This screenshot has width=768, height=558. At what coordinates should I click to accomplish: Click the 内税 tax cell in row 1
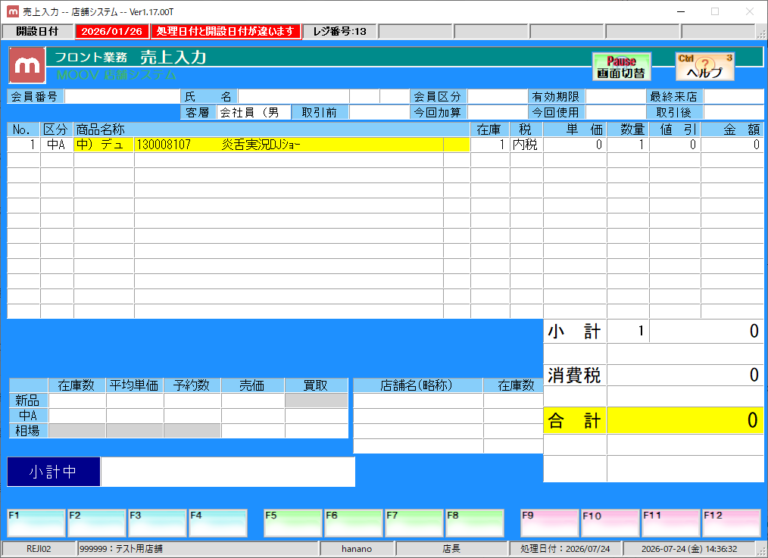coord(526,145)
